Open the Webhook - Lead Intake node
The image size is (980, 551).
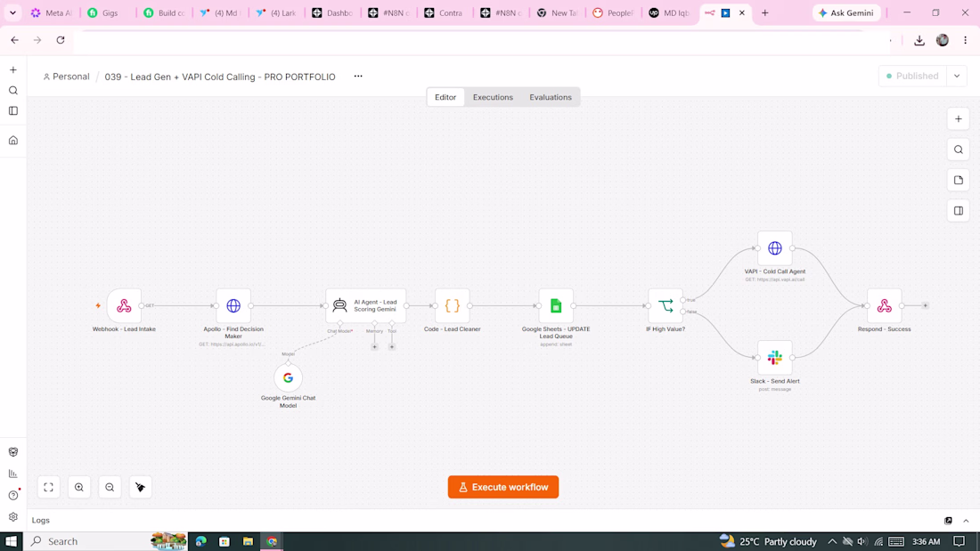(x=124, y=305)
